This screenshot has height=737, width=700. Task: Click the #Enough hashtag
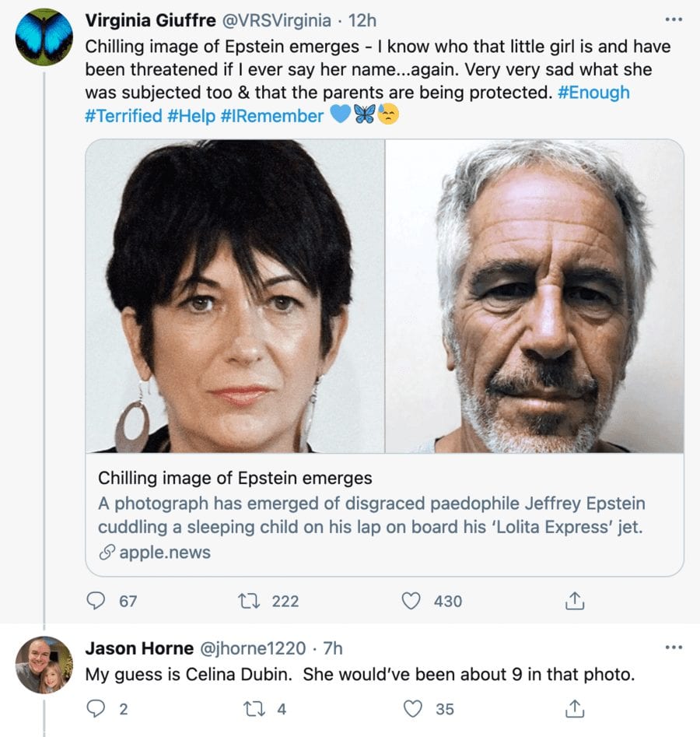click(x=593, y=93)
